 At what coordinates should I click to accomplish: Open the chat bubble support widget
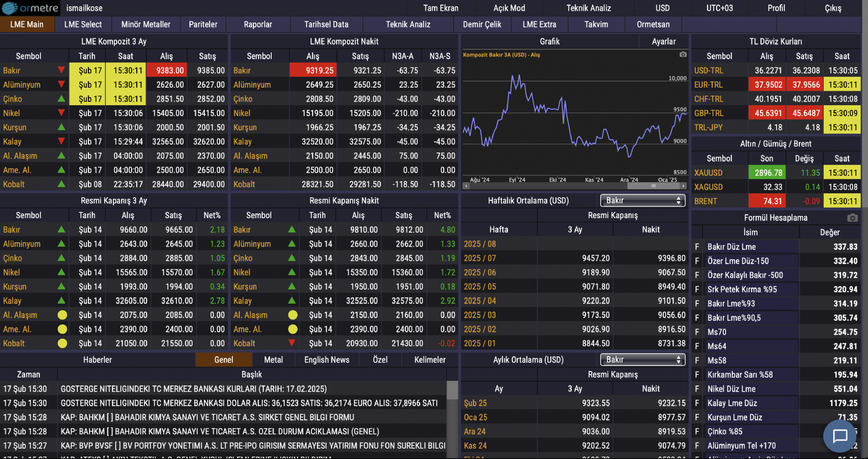pyautogui.click(x=840, y=436)
